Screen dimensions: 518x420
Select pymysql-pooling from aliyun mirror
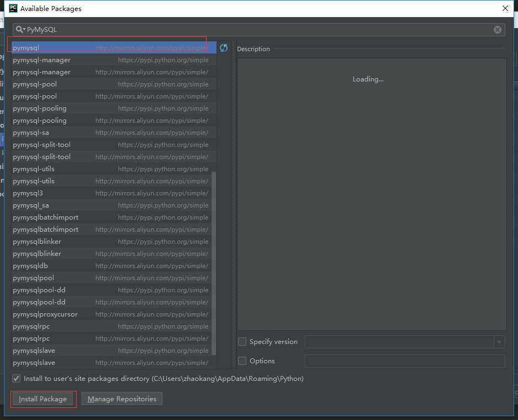(114, 121)
